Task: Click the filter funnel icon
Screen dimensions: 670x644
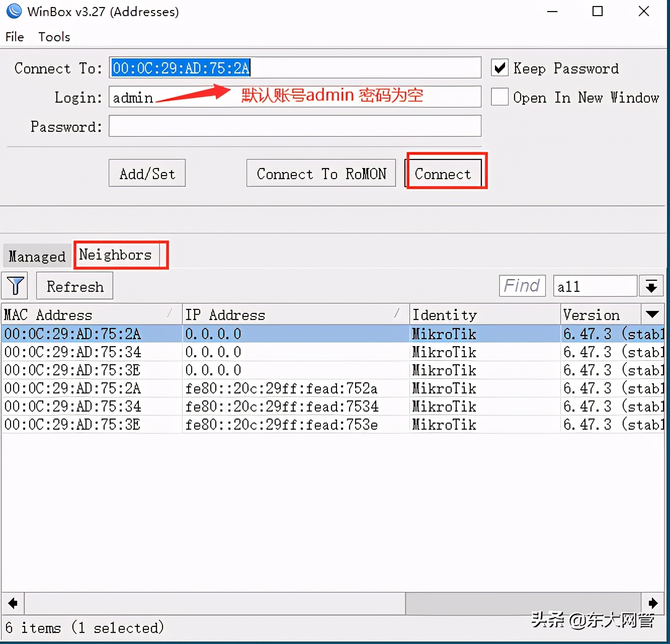Action: click(x=15, y=286)
